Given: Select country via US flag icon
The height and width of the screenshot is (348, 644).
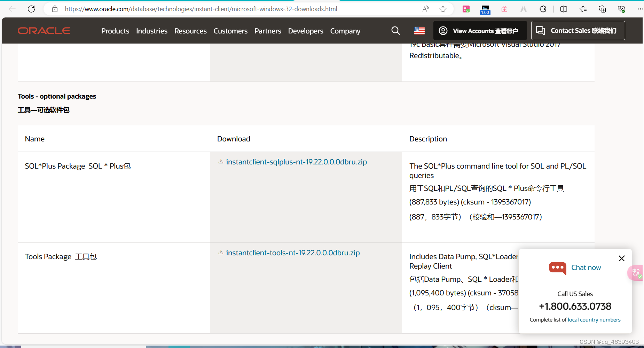Looking at the screenshot, I should coord(419,31).
